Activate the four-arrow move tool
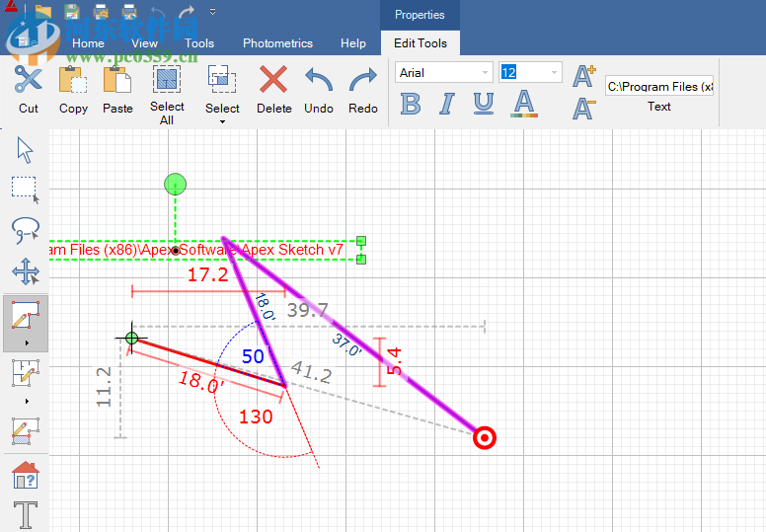The width and height of the screenshot is (766, 532). pyautogui.click(x=25, y=271)
